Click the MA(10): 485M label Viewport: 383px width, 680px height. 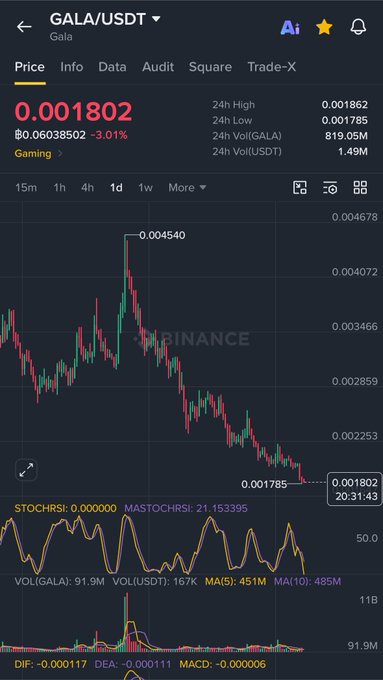pyautogui.click(x=308, y=582)
